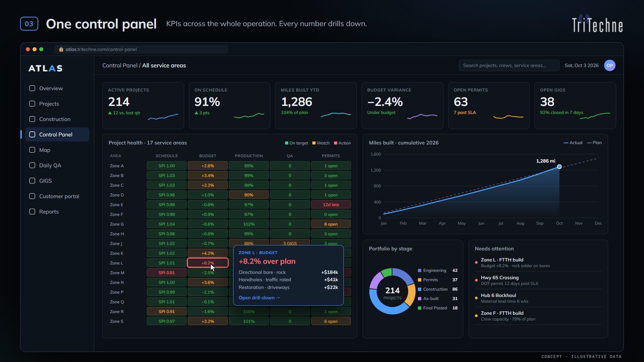Click Zone F · FTTH build item
The width and height of the screenshot is (644, 362).
point(538,316)
